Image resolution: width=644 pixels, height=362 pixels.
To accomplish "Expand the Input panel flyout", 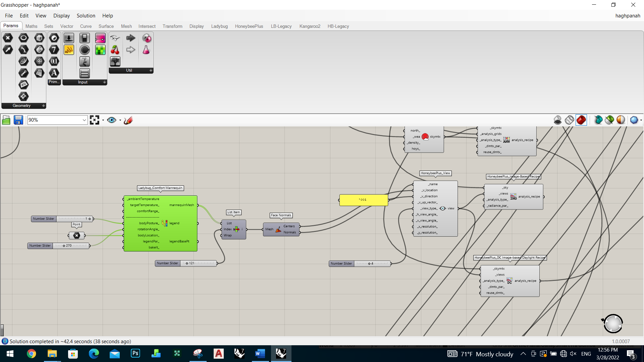I will click(x=104, y=82).
